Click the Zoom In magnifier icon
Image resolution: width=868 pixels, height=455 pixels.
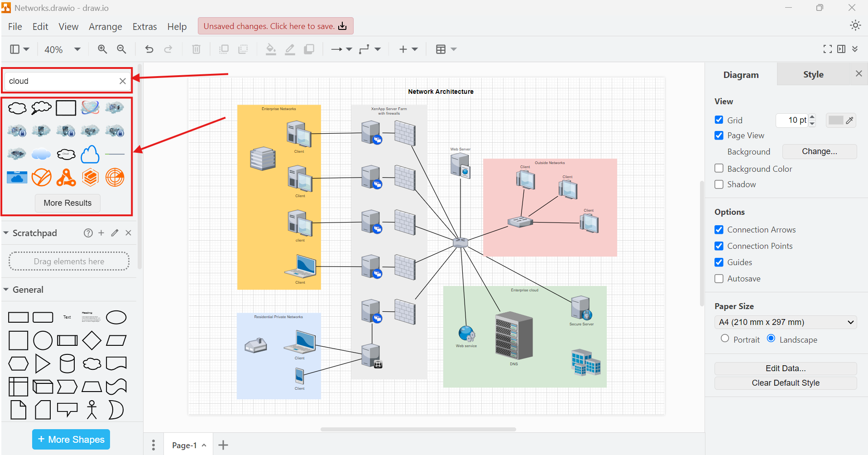(102, 49)
